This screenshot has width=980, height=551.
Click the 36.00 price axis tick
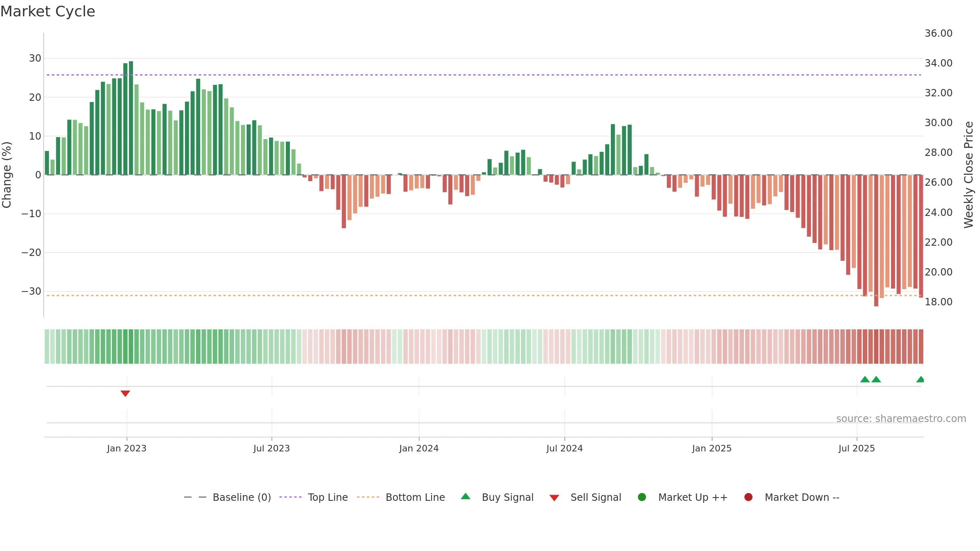pos(939,33)
